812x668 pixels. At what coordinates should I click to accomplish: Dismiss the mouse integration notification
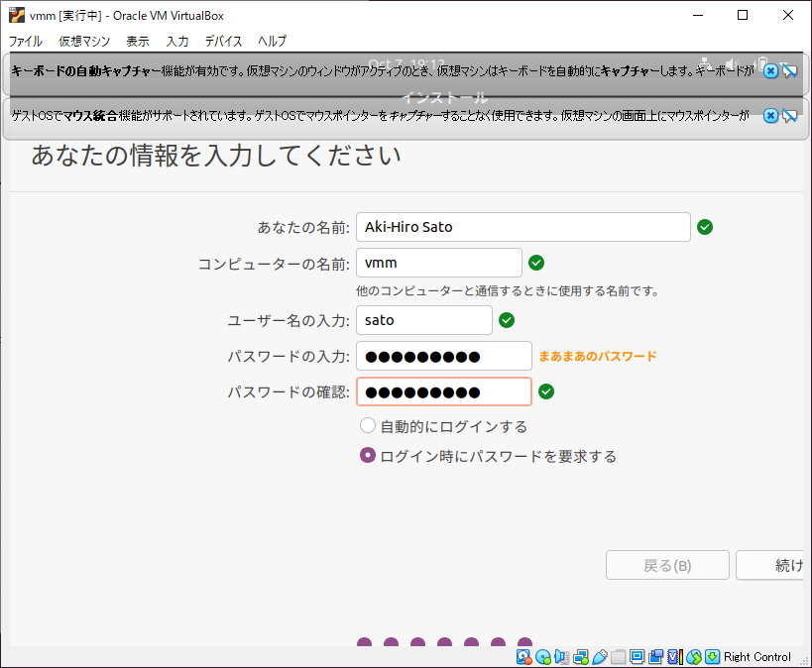pos(770,116)
